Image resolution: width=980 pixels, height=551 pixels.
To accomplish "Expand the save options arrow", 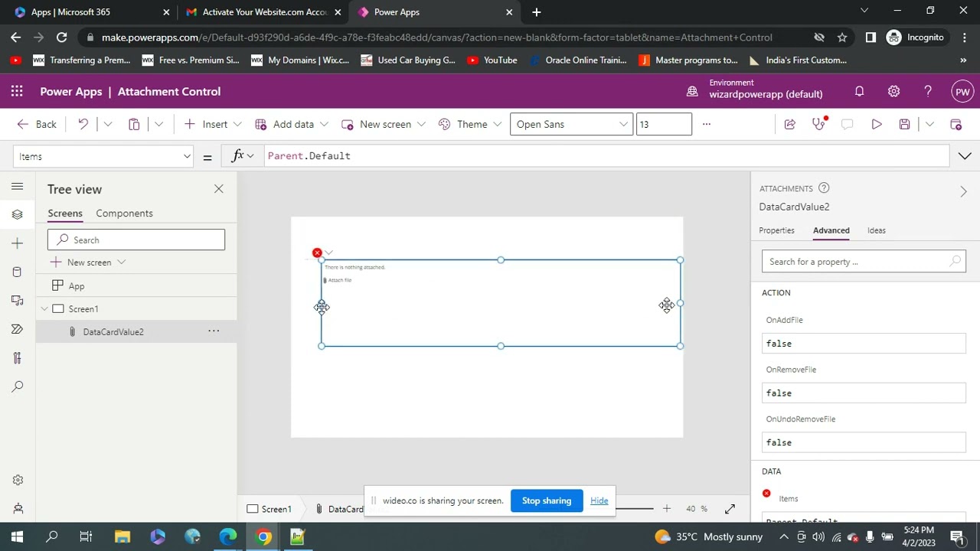I will (929, 124).
